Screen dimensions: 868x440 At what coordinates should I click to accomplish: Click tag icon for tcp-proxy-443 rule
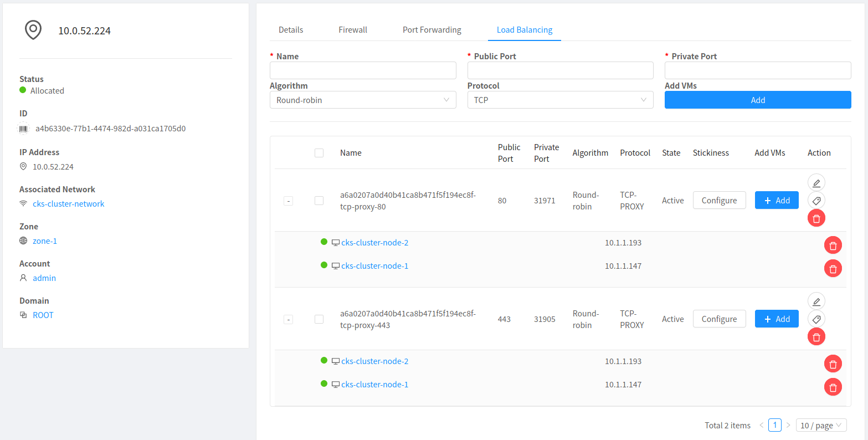coord(816,319)
